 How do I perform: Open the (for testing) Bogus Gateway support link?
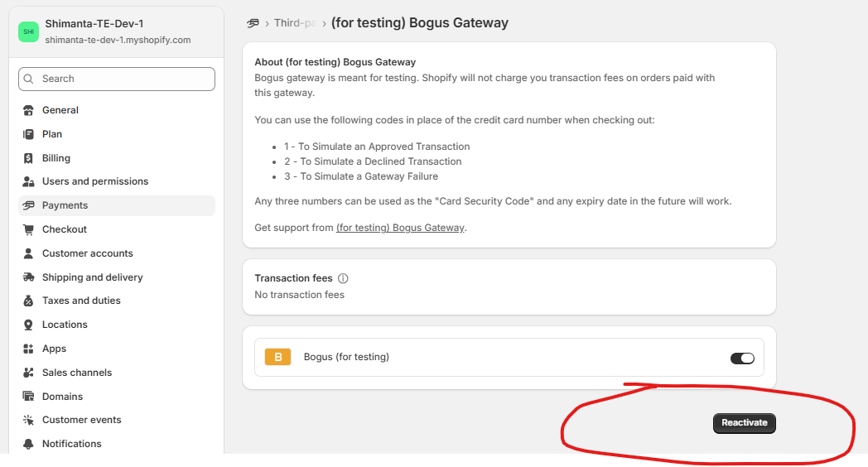point(400,228)
